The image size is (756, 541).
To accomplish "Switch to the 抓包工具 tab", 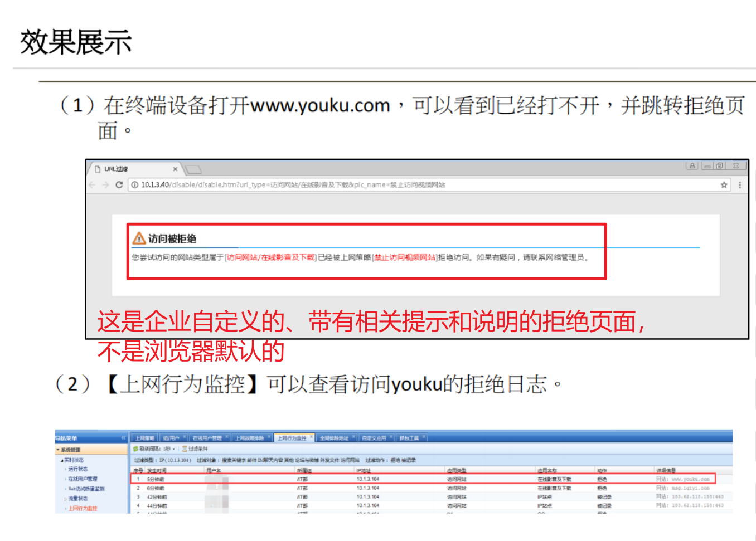I will (411, 438).
